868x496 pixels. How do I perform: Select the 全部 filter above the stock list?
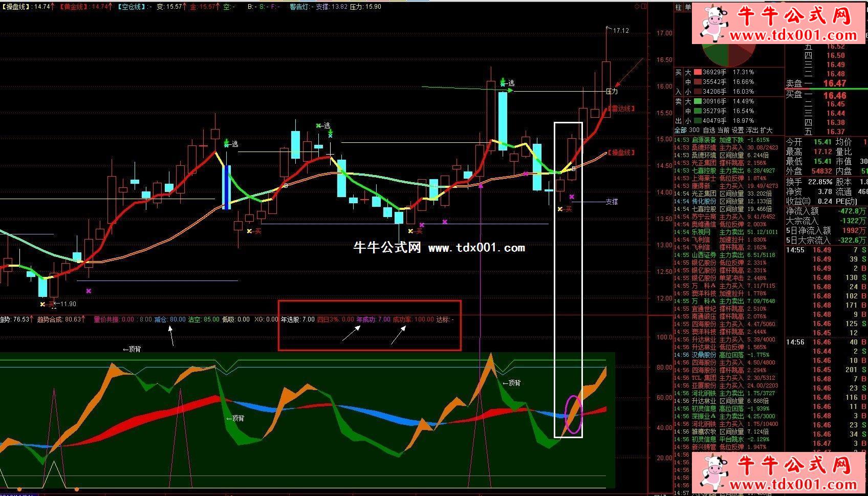pos(680,131)
